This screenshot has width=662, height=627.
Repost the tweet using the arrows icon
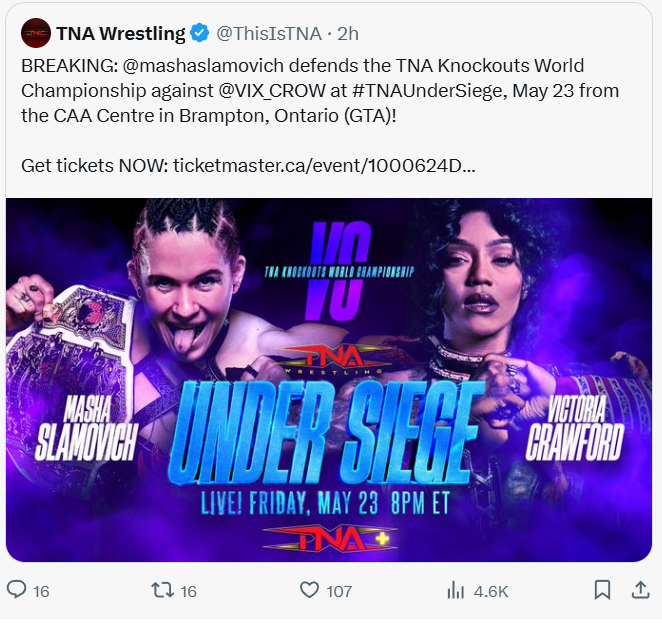point(162,590)
